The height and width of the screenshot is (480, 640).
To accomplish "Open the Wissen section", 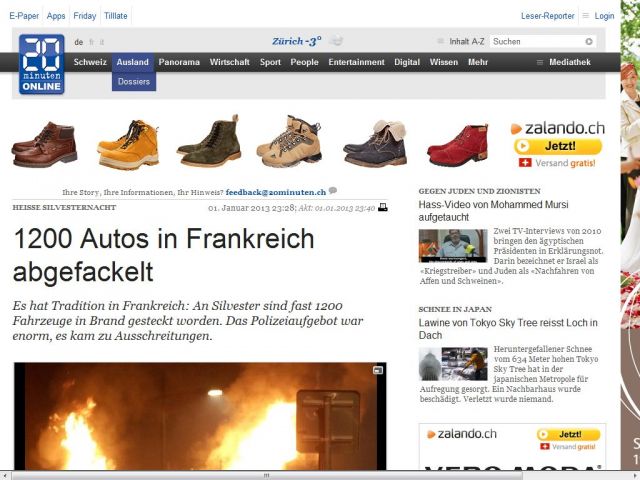I will click(444, 62).
